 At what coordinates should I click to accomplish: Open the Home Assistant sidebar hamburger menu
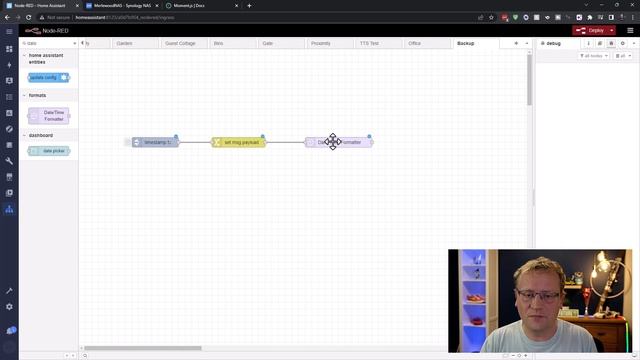pyautogui.click(x=9, y=31)
